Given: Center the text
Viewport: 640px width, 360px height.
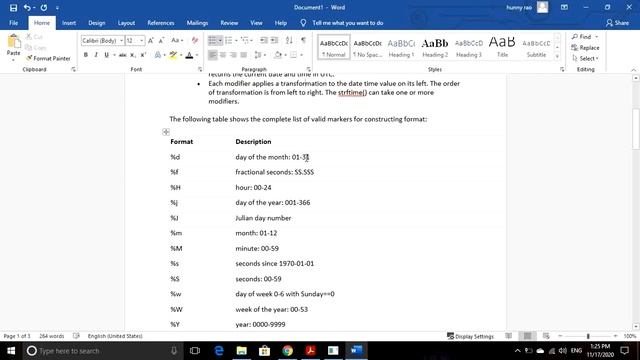Looking at the screenshot, I should pyautogui.click(x=223, y=55).
